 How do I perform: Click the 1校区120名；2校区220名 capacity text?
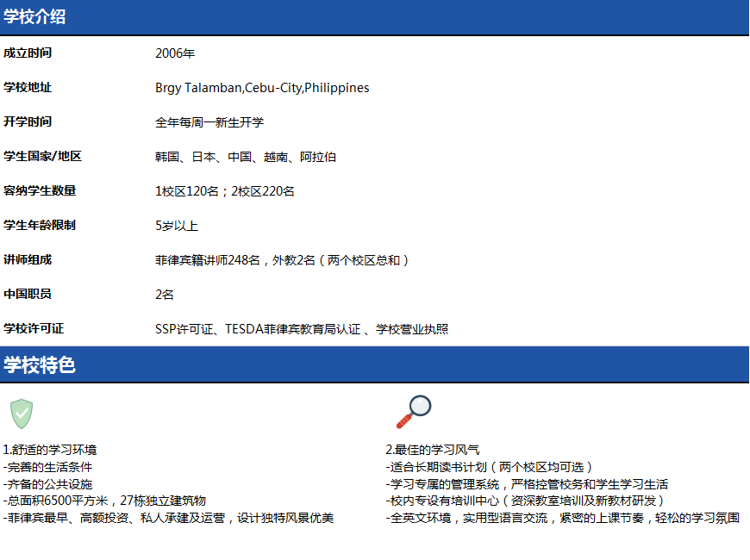coord(225,191)
